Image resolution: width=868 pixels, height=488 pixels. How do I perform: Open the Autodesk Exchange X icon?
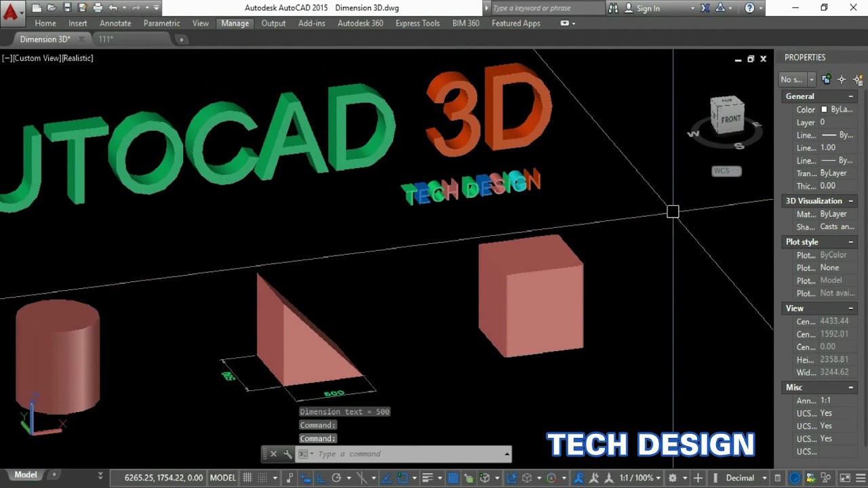coord(705,8)
